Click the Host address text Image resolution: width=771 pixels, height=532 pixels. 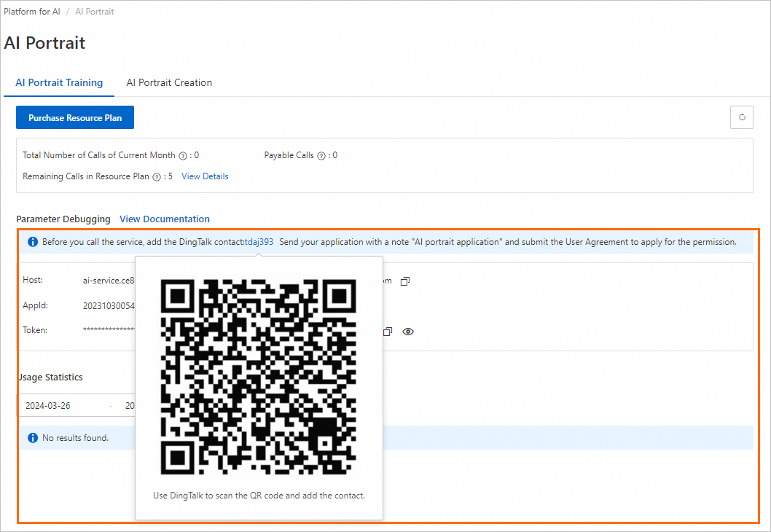(x=108, y=281)
